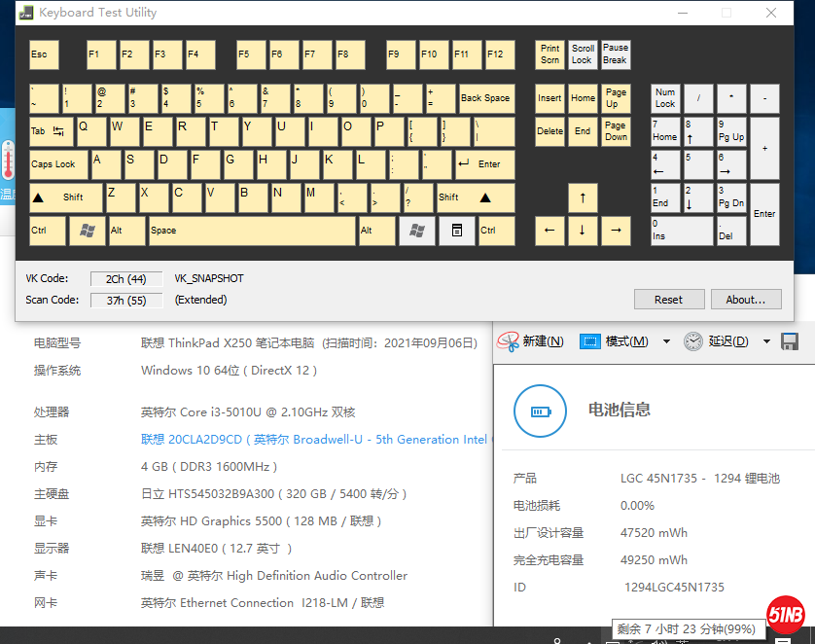
Task: Click the Snipping Tool Delay clock icon
Action: [x=692, y=341]
